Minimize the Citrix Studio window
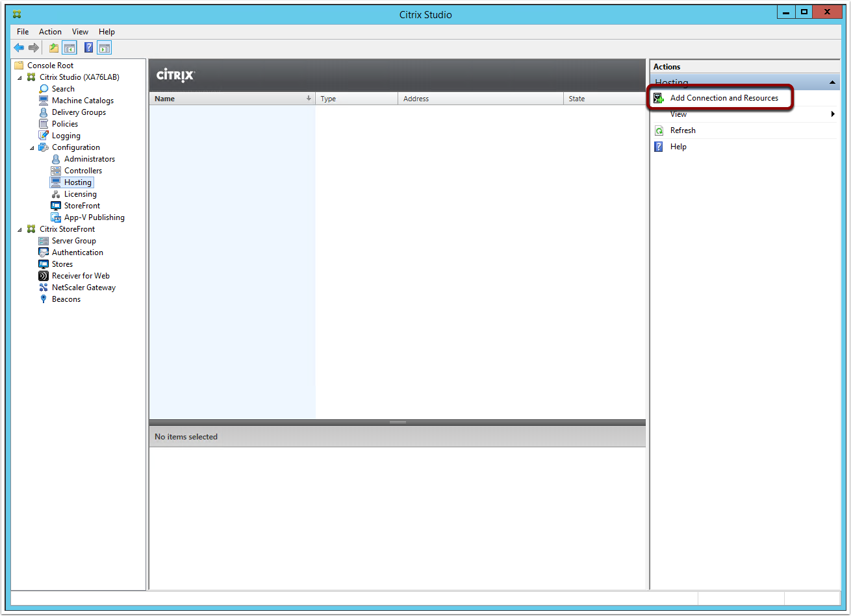This screenshot has width=851, height=616. (786, 12)
